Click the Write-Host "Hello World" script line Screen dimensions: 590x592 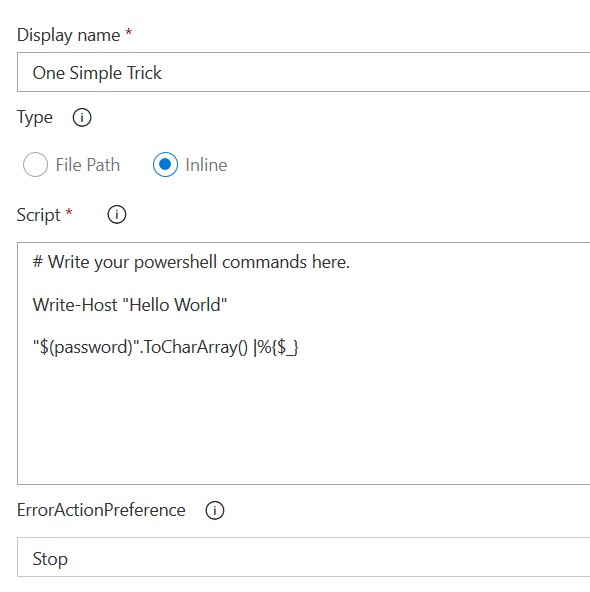tap(130, 305)
